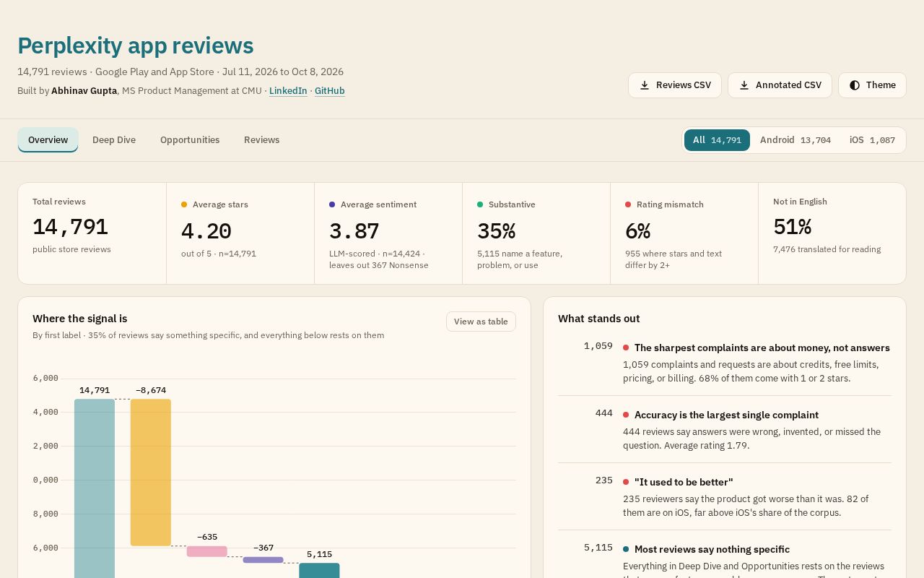Click the download icon beside Annotated CSV
924x578 pixels.
tap(744, 85)
